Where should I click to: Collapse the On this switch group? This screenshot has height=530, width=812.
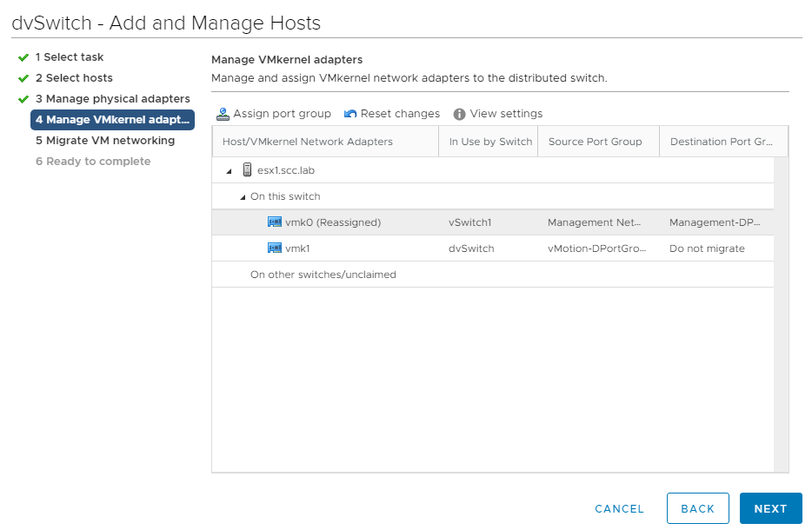coord(243,196)
